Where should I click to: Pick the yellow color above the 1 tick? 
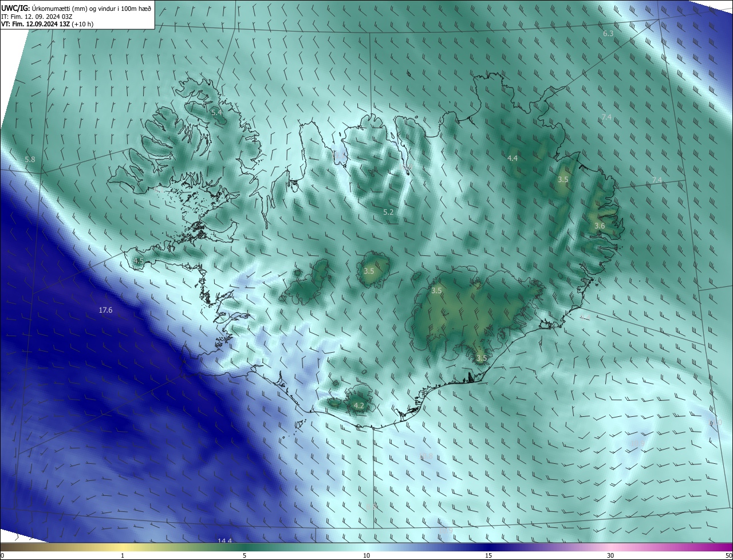pyautogui.click(x=123, y=547)
